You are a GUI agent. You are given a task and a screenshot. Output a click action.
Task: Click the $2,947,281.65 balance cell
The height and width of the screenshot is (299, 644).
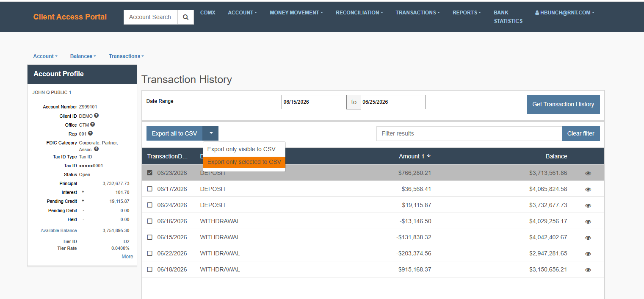click(548, 253)
